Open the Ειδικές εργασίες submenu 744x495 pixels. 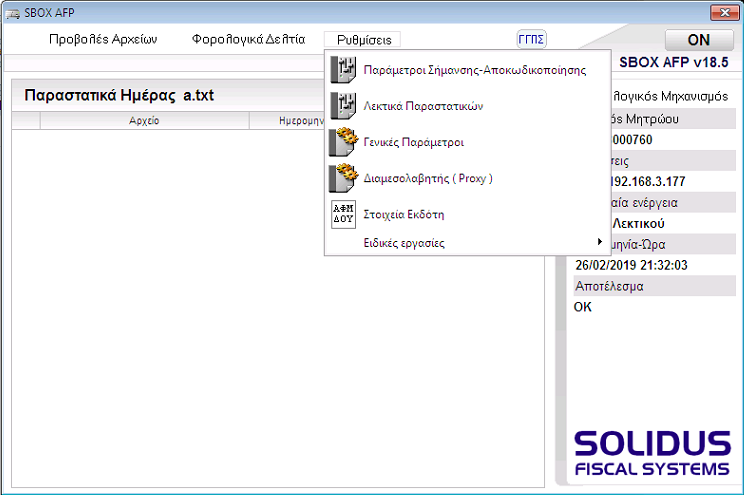467,243
